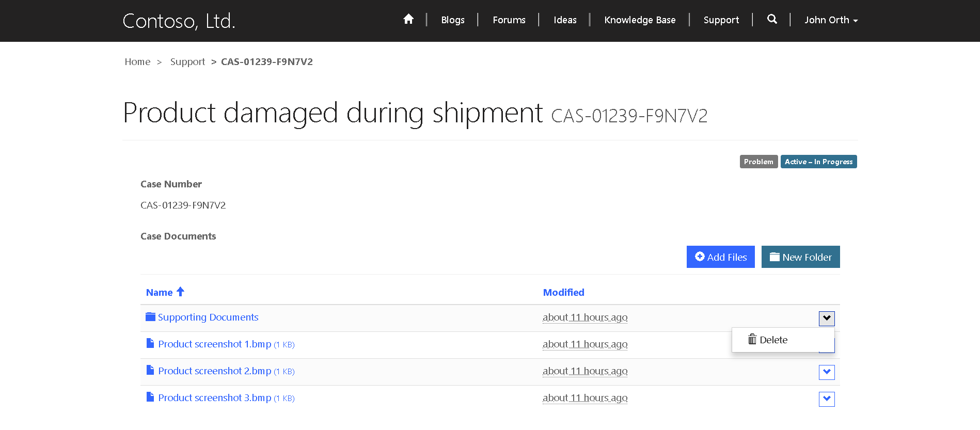
Task: Open Product screenshot 1.bmp link
Action: click(x=215, y=344)
